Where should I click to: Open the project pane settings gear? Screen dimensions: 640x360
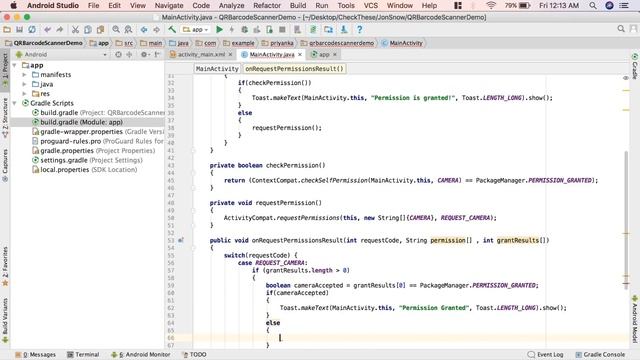pyautogui.click(x=144, y=54)
